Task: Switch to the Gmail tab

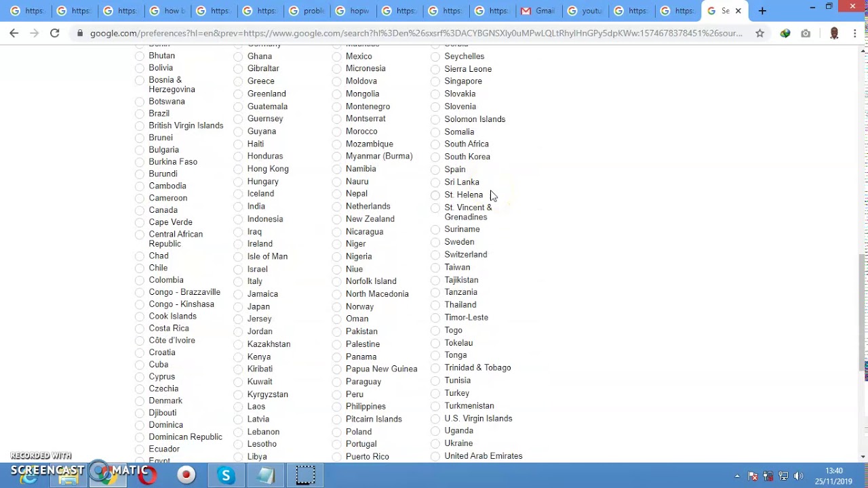Action: click(538, 11)
